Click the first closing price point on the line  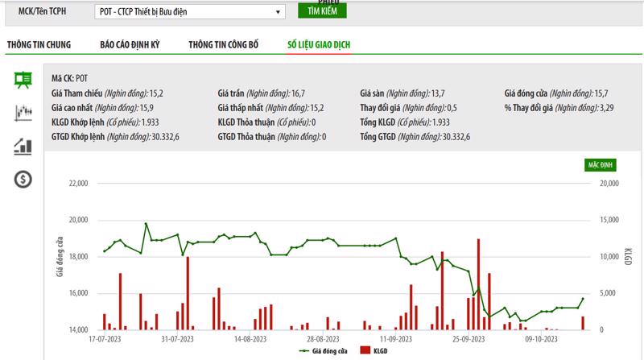[x=105, y=251]
